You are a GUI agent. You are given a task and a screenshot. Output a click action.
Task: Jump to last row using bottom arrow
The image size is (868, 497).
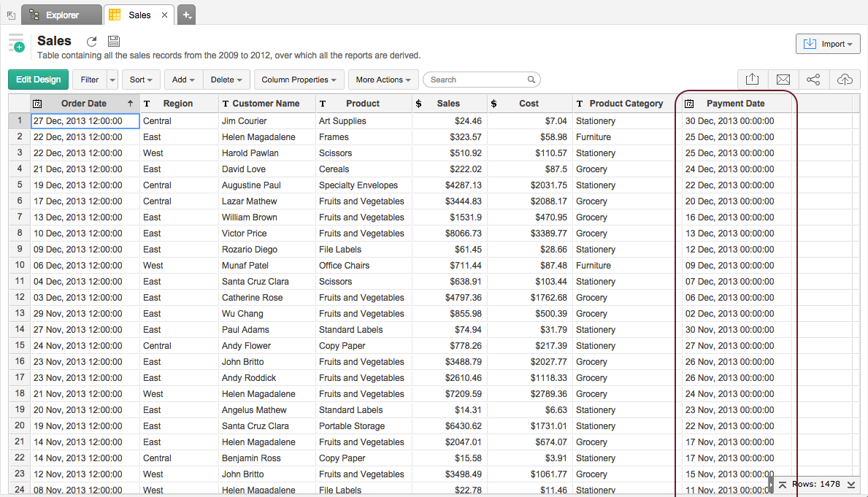[x=851, y=485]
